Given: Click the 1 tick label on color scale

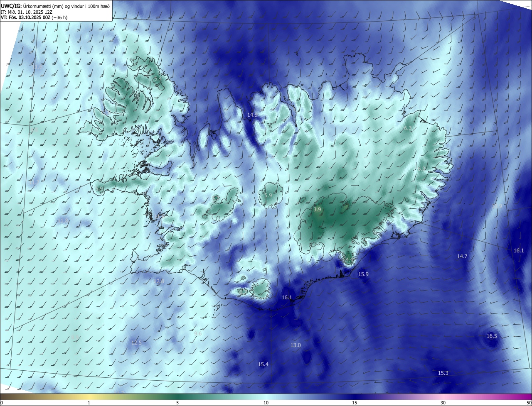Looking at the screenshot, I should (89, 403).
